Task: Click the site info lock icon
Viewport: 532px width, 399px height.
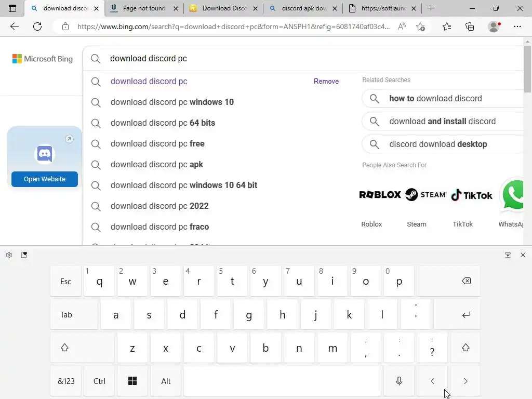Action: (x=65, y=26)
